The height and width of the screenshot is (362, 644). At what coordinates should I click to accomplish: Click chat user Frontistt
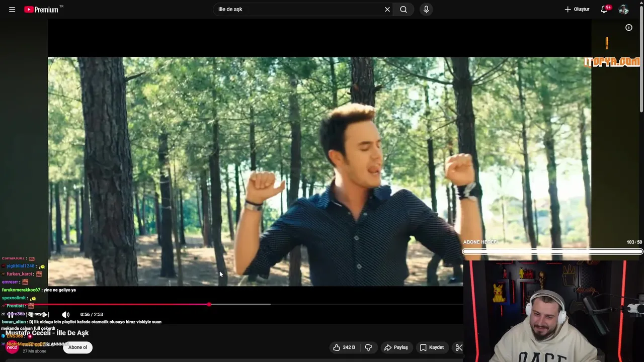[15, 306]
